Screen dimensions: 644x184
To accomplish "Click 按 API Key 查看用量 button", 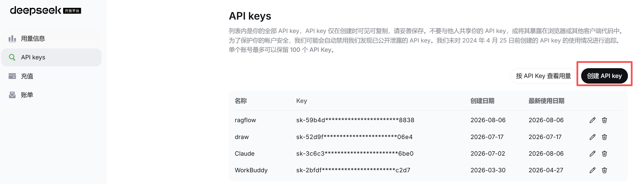I will click(x=543, y=76).
